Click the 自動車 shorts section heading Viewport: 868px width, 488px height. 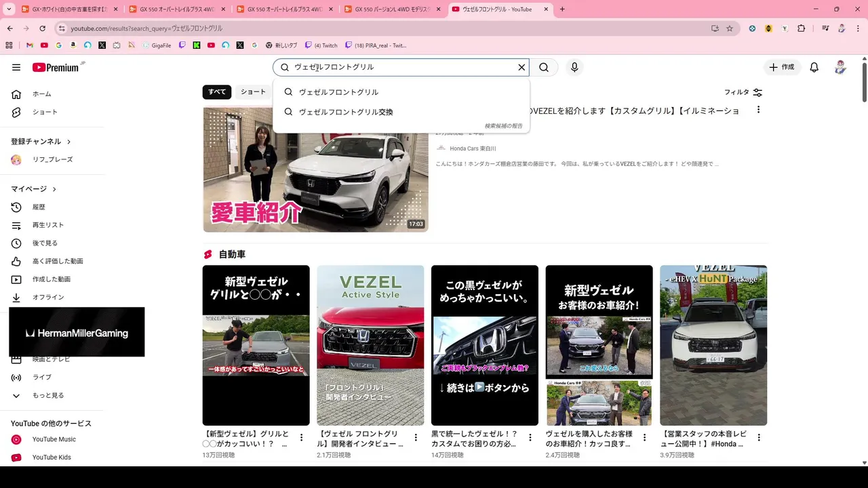point(232,254)
